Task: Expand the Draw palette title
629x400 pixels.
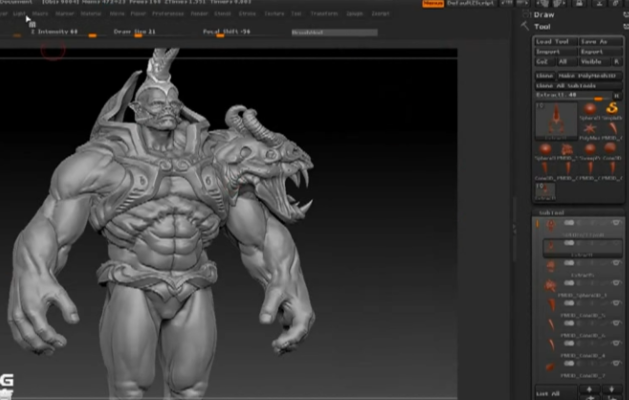Action: click(544, 15)
